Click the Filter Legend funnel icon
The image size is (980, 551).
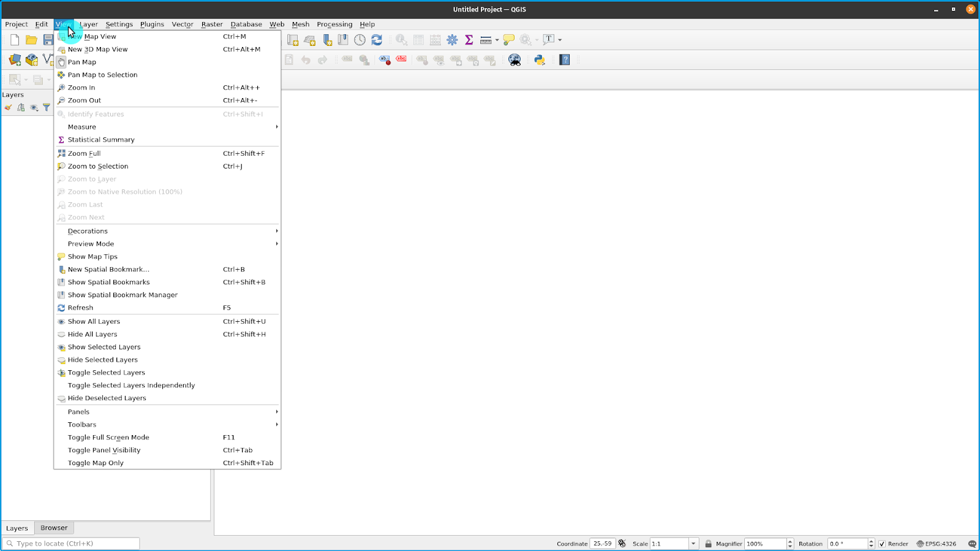coord(47,107)
